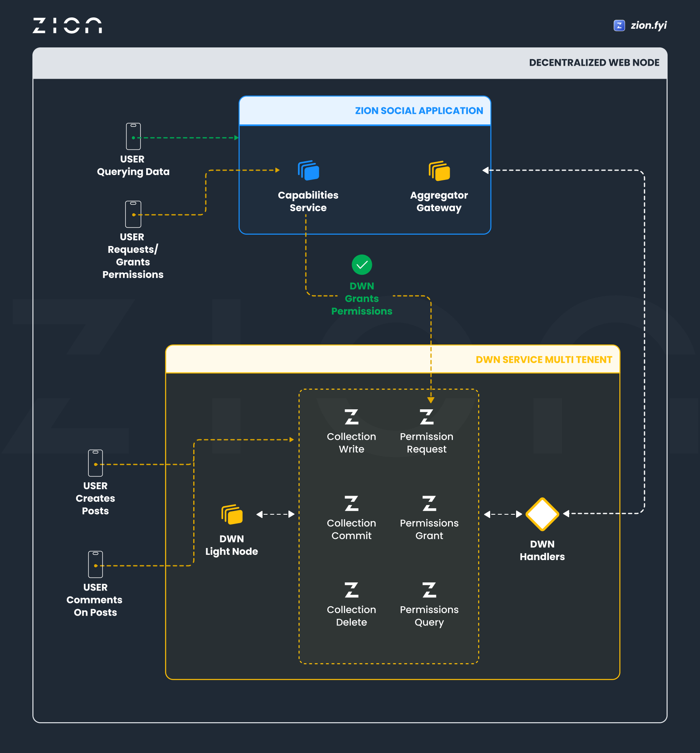Click the User Creates Posts phone icon
Screen dimensions: 700x753
(96, 463)
